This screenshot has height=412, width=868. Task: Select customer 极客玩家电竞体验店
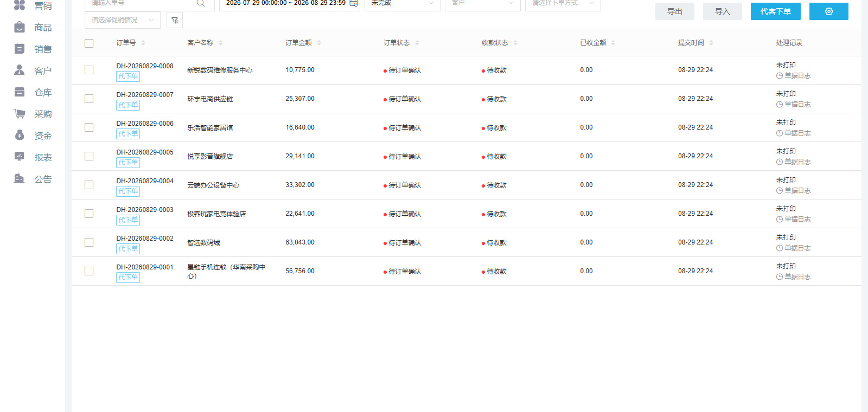click(x=216, y=214)
